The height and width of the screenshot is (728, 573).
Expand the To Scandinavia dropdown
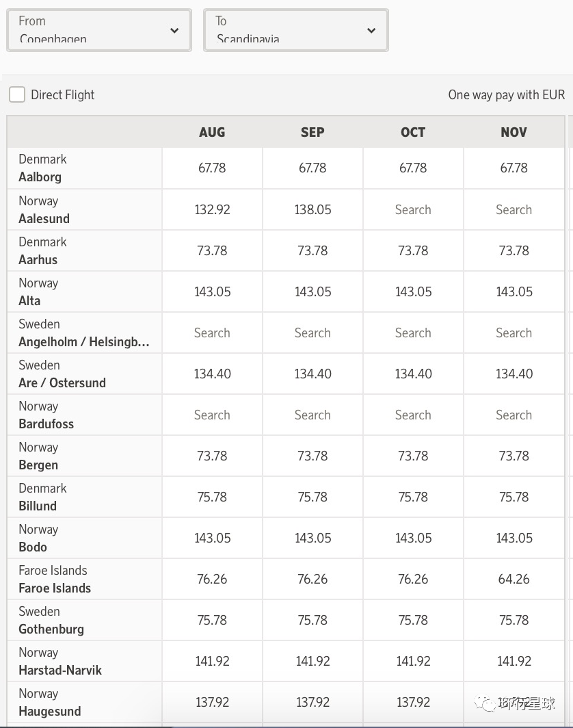pyautogui.click(x=295, y=30)
